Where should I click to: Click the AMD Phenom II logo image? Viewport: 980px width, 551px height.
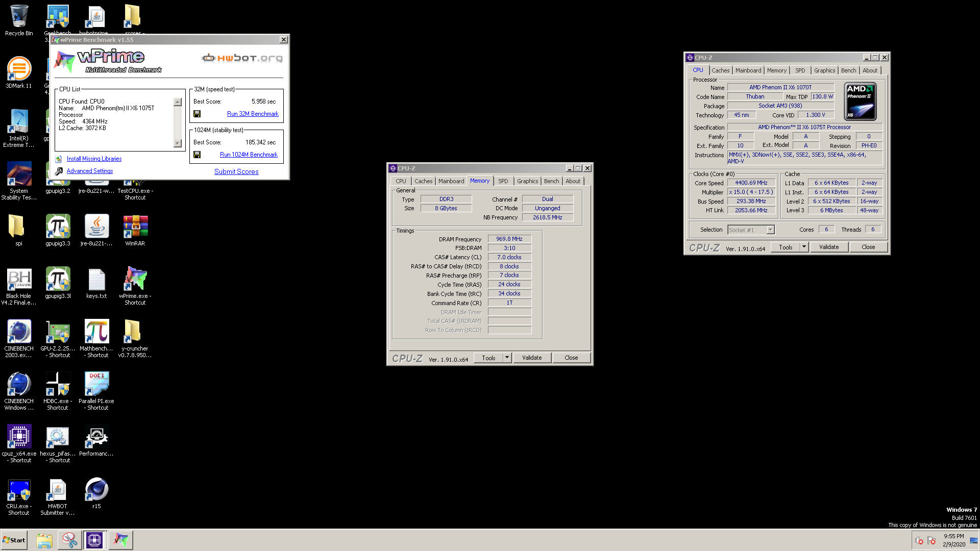click(x=860, y=101)
